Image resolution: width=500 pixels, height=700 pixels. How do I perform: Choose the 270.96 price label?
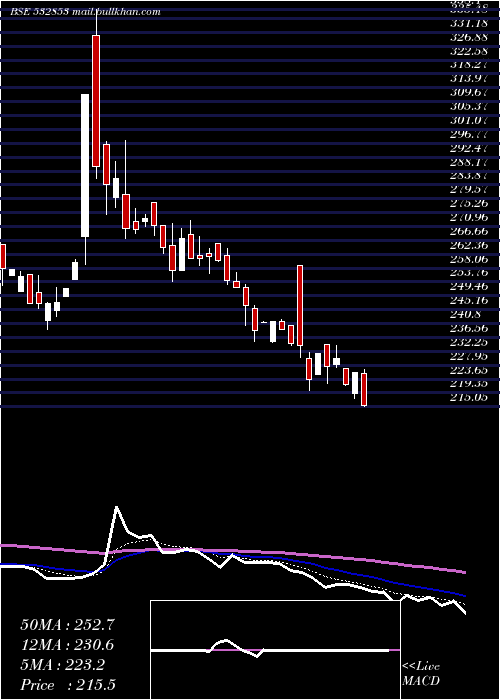click(470, 217)
